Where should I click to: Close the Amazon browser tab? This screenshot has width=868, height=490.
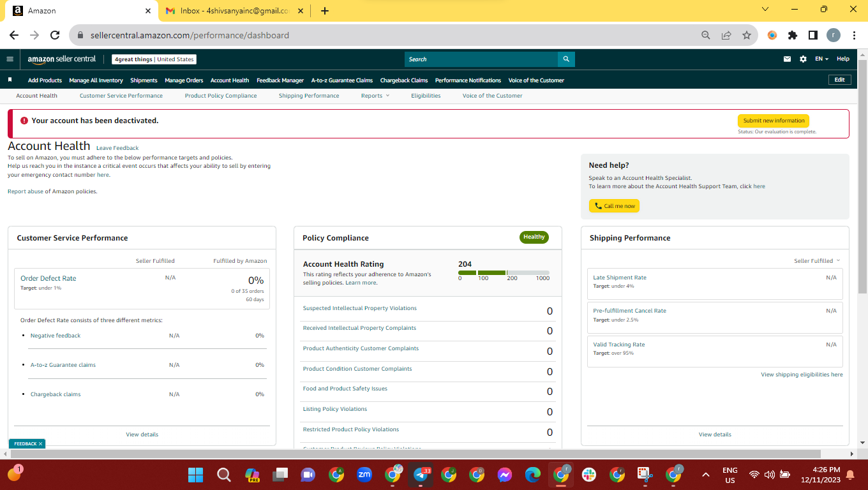coord(148,10)
